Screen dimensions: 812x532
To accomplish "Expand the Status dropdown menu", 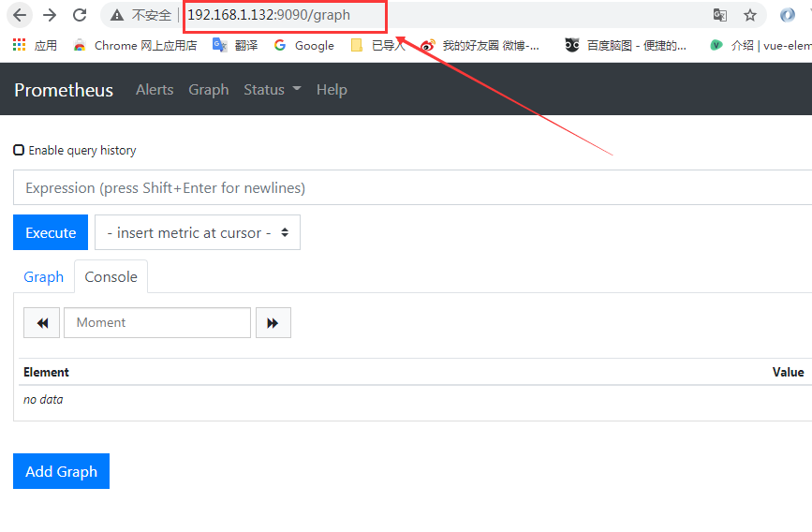I will click(273, 90).
